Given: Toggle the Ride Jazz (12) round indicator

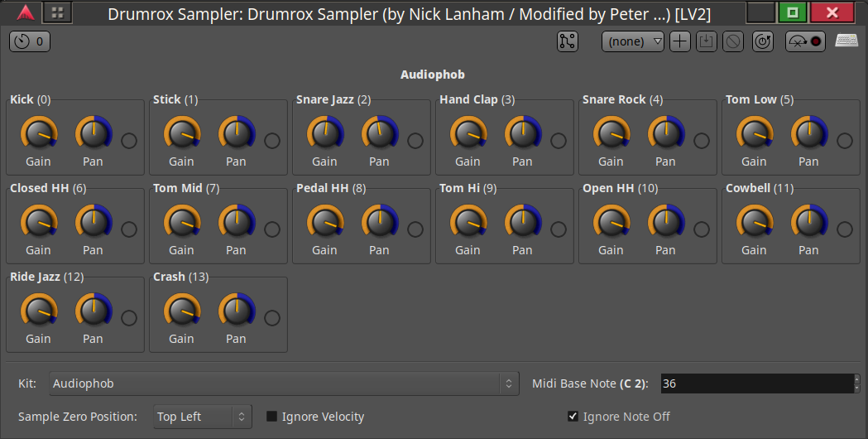Looking at the screenshot, I should [x=129, y=318].
